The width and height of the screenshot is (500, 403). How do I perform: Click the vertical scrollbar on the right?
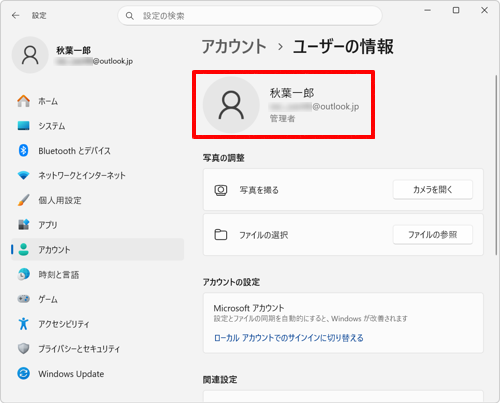click(496, 165)
